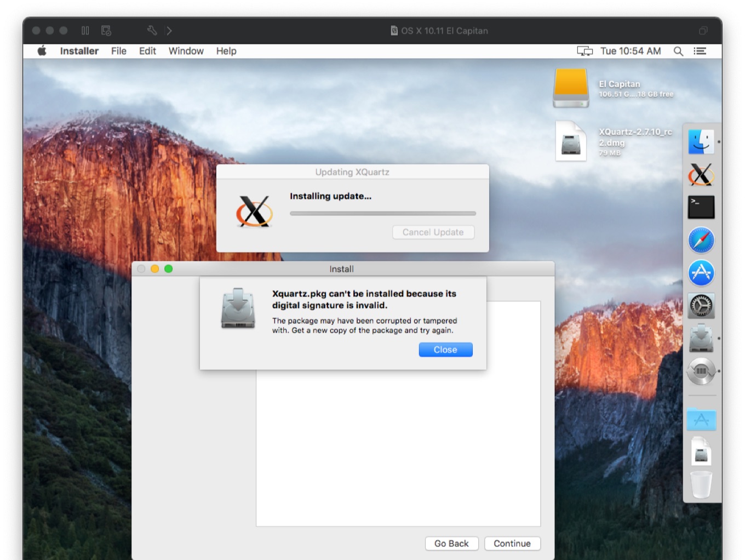Click Close on the signature error
The height and width of the screenshot is (560, 745).
(x=445, y=350)
